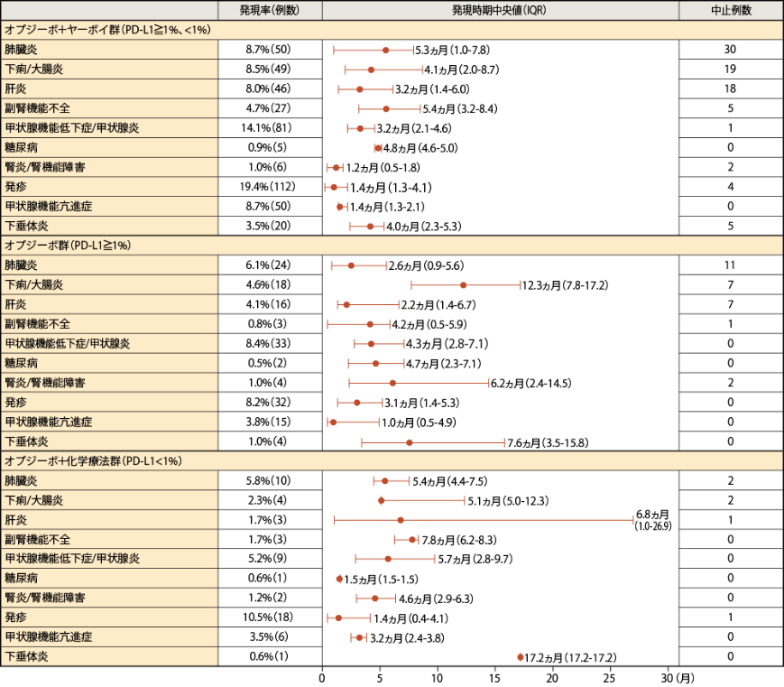Click the label 3.2ヵ月(2.4-3.8)
This screenshot has width=784, height=687.
(408, 638)
